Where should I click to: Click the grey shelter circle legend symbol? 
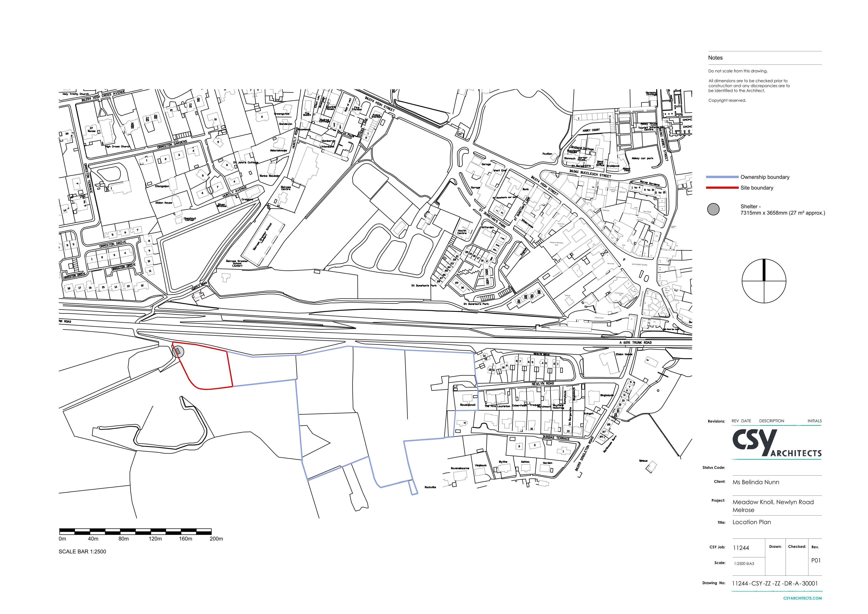[x=713, y=210]
